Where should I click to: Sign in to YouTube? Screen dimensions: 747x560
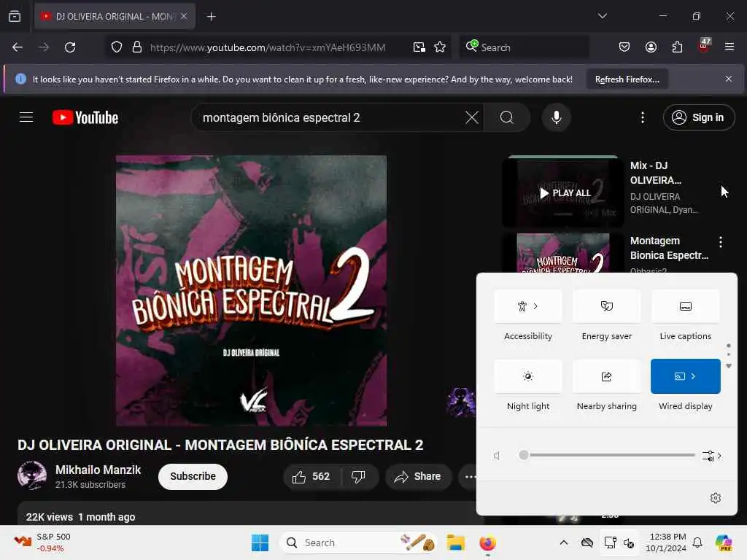click(x=699, y=117)
